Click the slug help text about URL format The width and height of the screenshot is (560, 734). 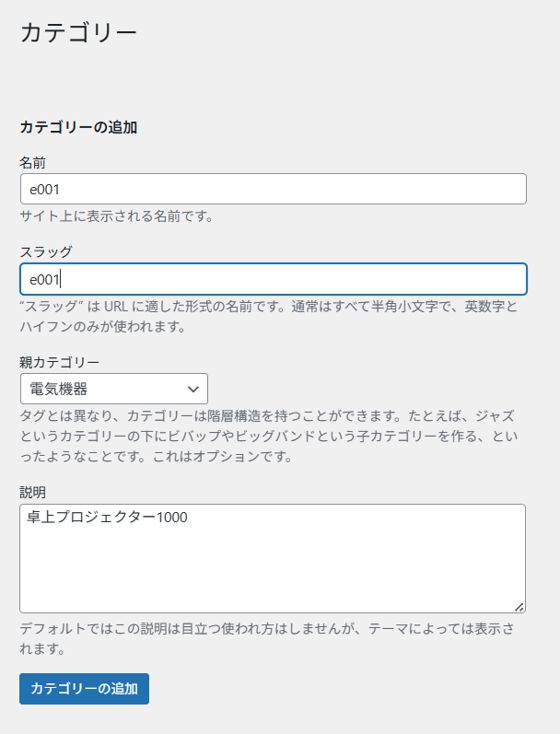(269, 317)
